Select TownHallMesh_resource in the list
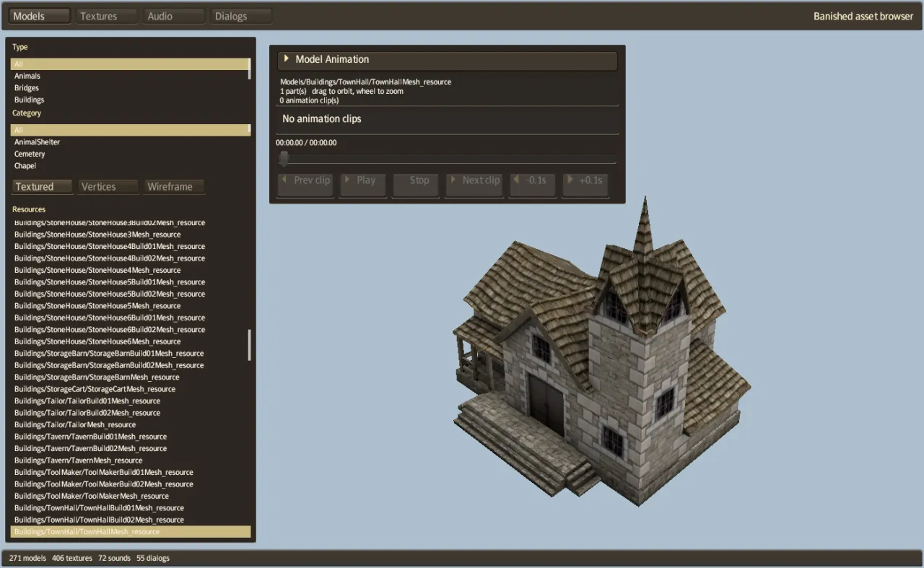Screen dimensions: 924x568 [x=130, y=532]
